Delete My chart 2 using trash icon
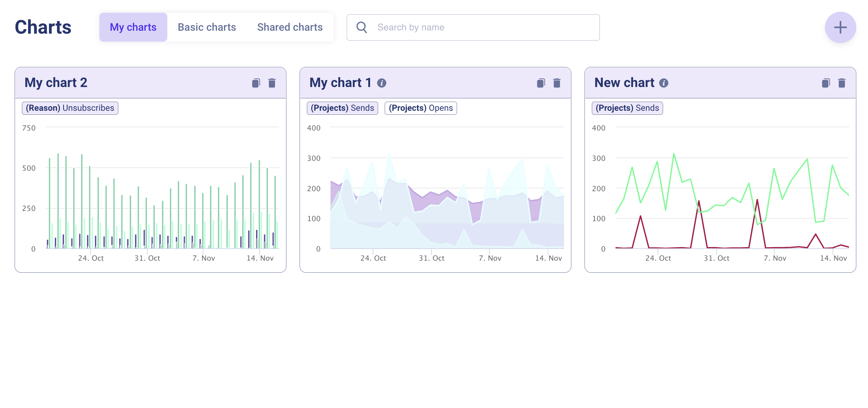This screenshot has width=868, height=408. click(272, 83)
